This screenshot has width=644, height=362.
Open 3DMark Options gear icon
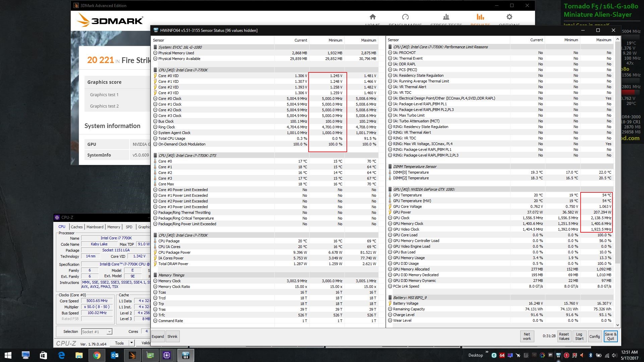tap(509, 17)
